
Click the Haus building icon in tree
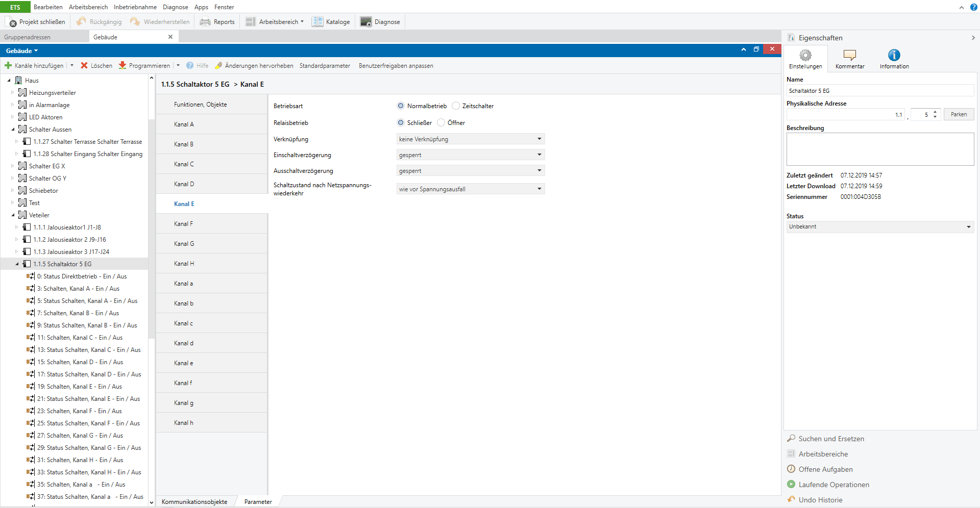click(18, 81)
